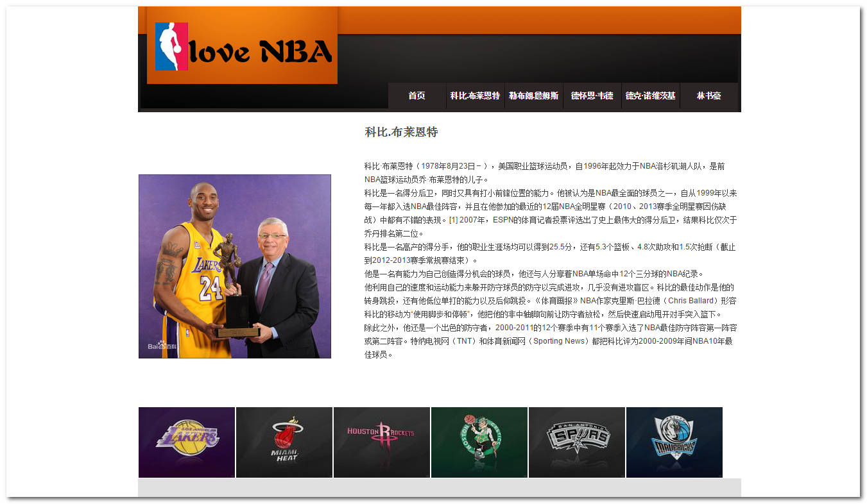Open the 德克·诺维茨基 navigation tab

pyautogui.click(x=650, y=96)
